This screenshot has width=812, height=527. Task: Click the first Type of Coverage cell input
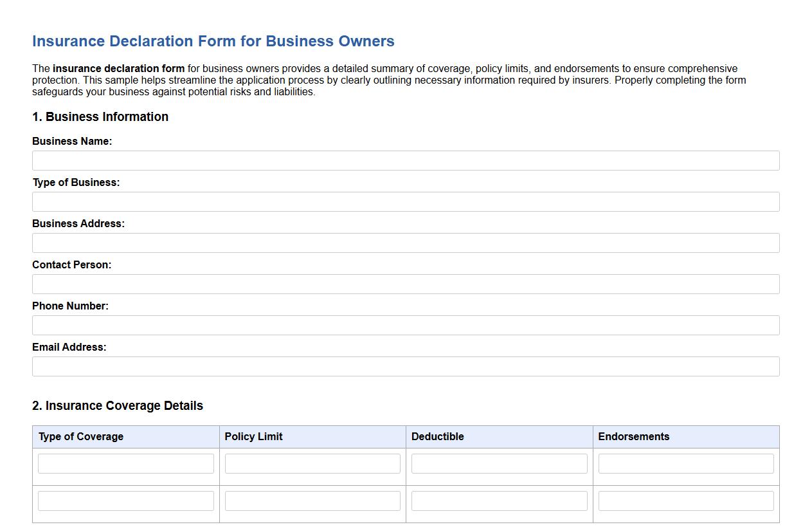coord(125,463)
